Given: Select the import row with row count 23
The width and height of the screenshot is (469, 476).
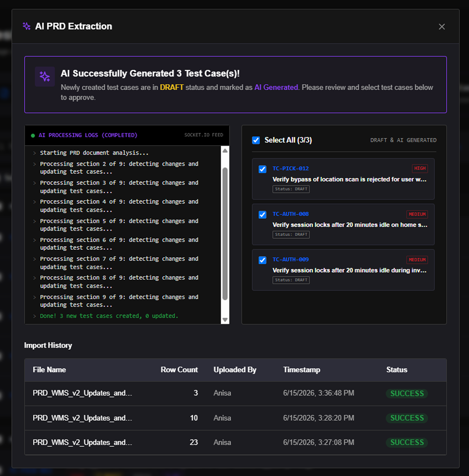Looking at the screenshot, I should [235, 443].
